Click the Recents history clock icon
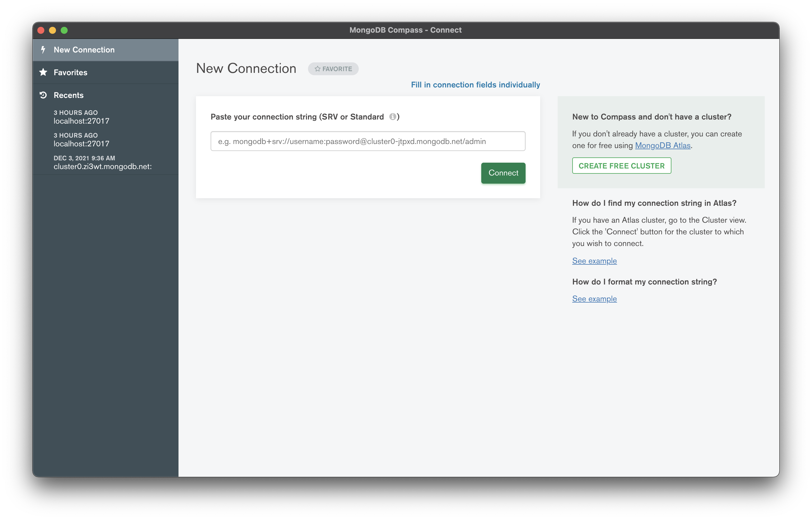812x520 pixels. coord(43,95)
